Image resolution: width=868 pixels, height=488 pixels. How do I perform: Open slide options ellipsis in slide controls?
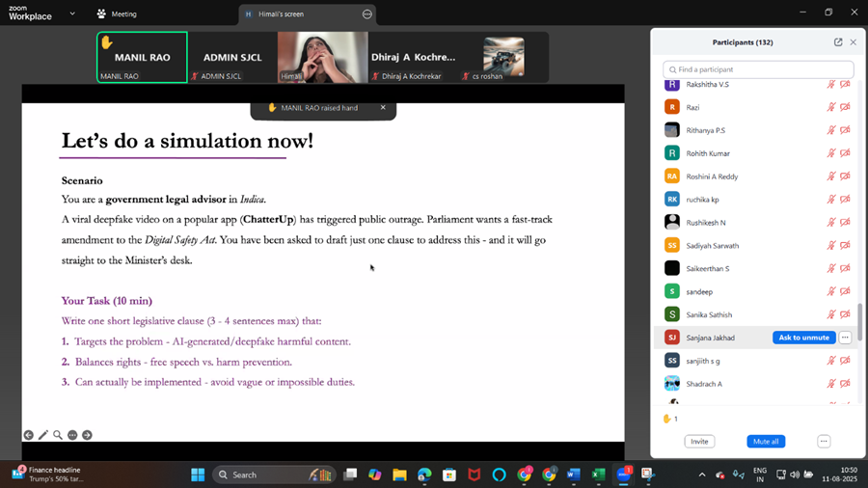[x=72, y=435]
